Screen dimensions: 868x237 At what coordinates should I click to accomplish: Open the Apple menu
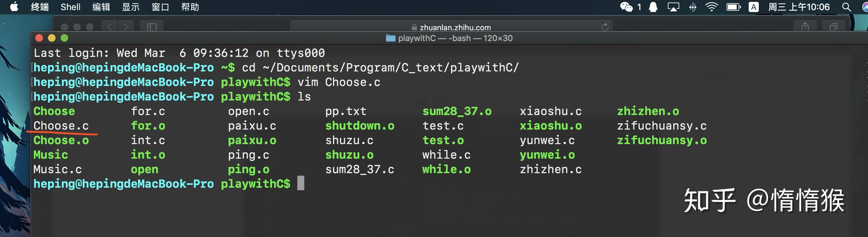[x=14, y=7]
